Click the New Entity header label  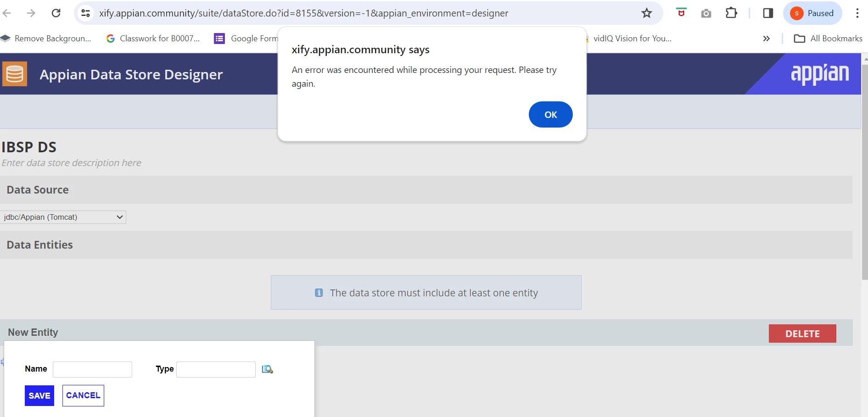[33, 332]
